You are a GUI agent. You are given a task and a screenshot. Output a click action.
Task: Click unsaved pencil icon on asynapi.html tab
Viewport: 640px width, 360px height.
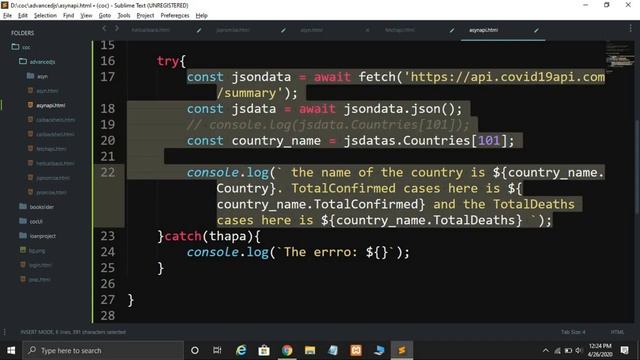pyautogui.click(x=536, y=30)
